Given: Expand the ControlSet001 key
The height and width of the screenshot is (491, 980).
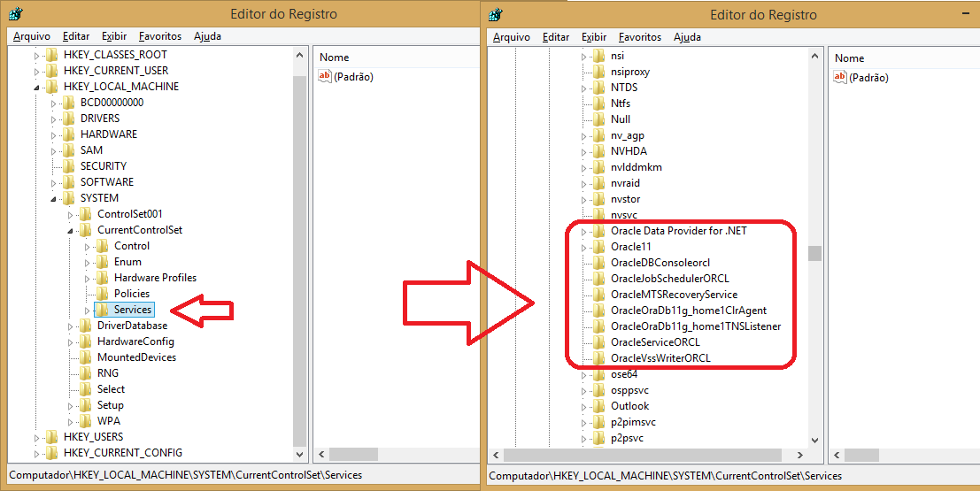Looking at the screenshot, I should [x=71, y=215].
